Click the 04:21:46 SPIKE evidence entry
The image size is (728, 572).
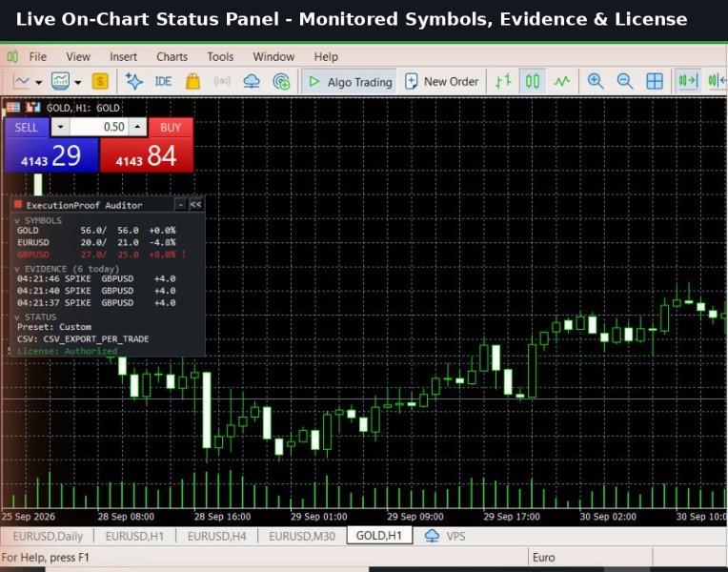96,278
